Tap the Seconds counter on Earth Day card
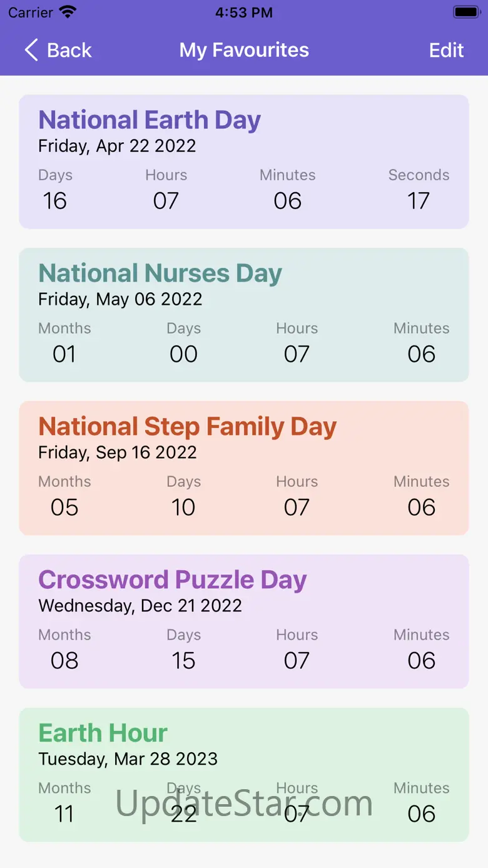 418,200
